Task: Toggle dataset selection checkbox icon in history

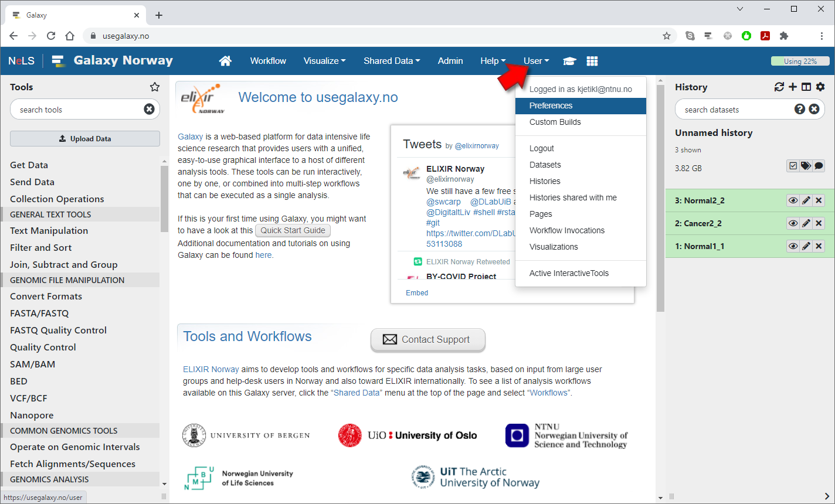Action: [x=793, y=166]
